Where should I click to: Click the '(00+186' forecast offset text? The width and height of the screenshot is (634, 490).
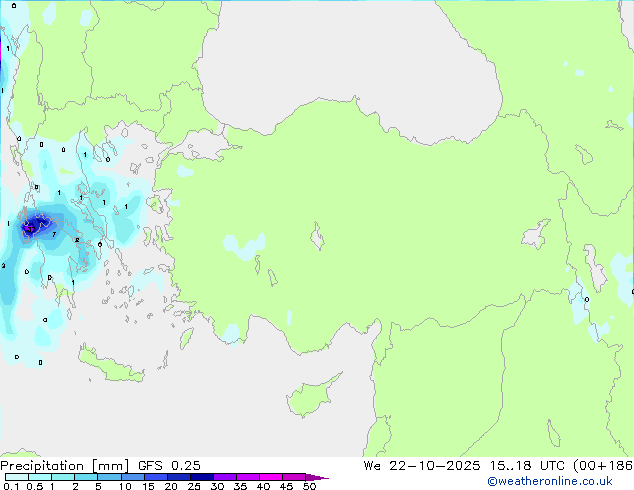point(603,466)
